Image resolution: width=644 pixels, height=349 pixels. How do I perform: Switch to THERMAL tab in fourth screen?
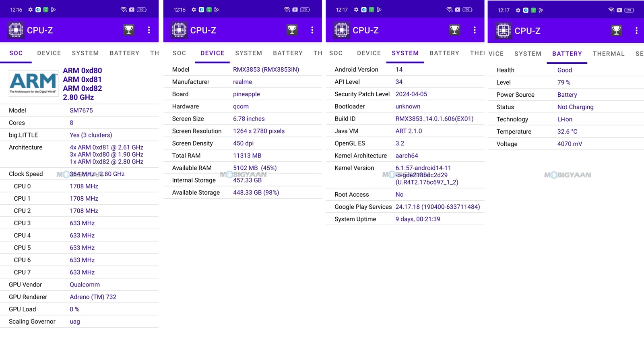tap(609, 54)
